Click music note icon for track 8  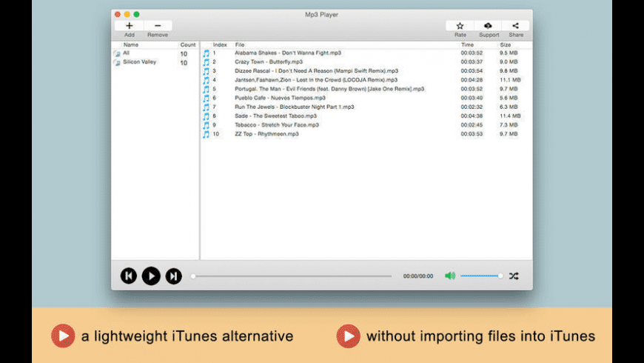point(207,116)
